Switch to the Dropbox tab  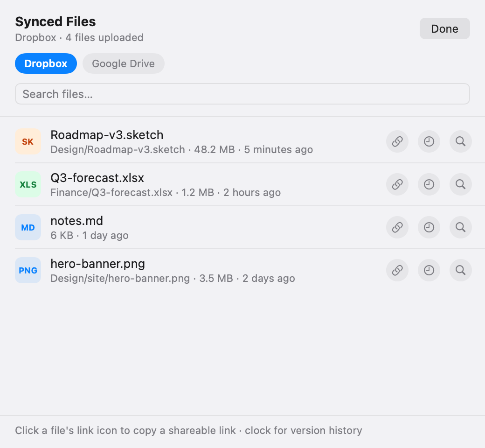click(x=46, y=63)
